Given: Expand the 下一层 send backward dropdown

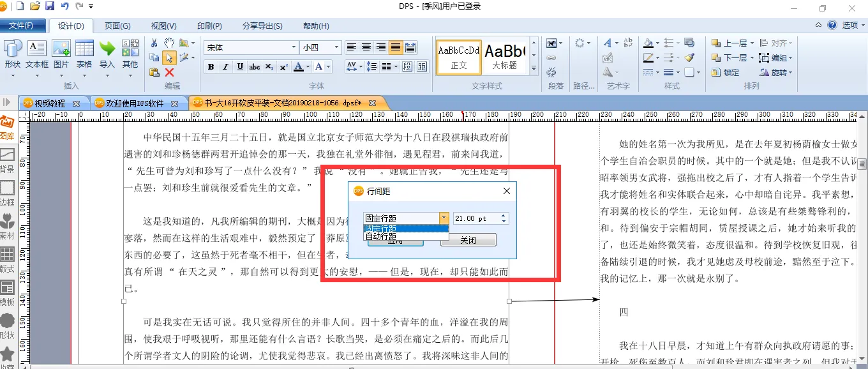Looking at the screenshot, I should pos(751,57).
